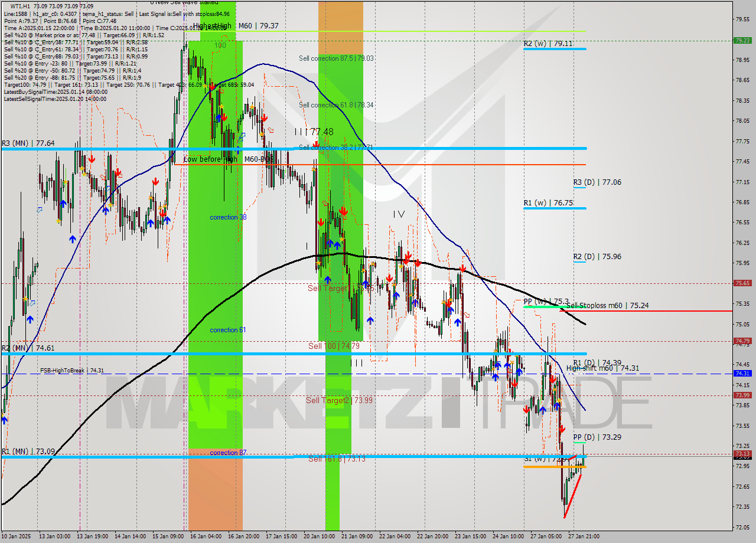Click the 72.05 price axis value
The image size is (756, 543).
742,527
